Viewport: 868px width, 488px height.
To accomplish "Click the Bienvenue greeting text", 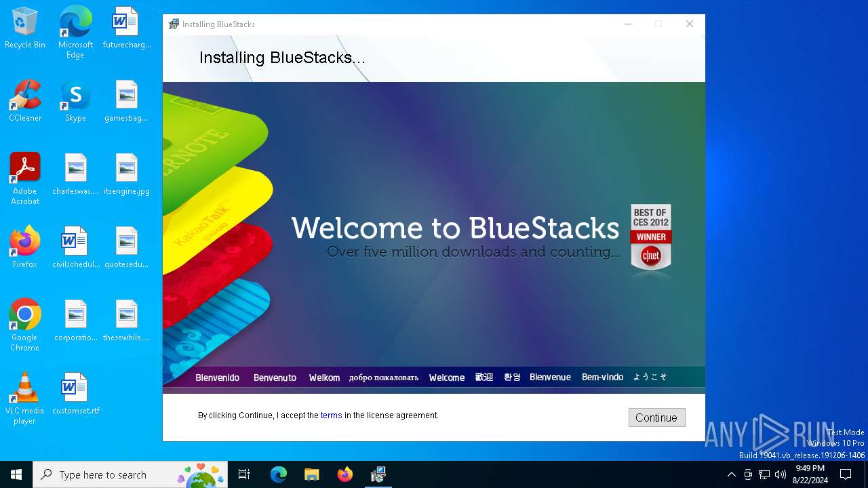I will (x=550, y=378).
